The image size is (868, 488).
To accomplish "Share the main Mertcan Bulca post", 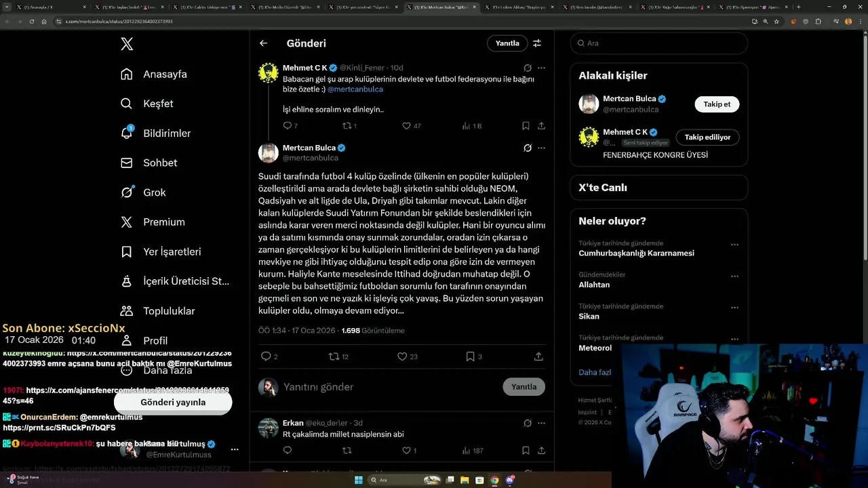I will point(538,357).
